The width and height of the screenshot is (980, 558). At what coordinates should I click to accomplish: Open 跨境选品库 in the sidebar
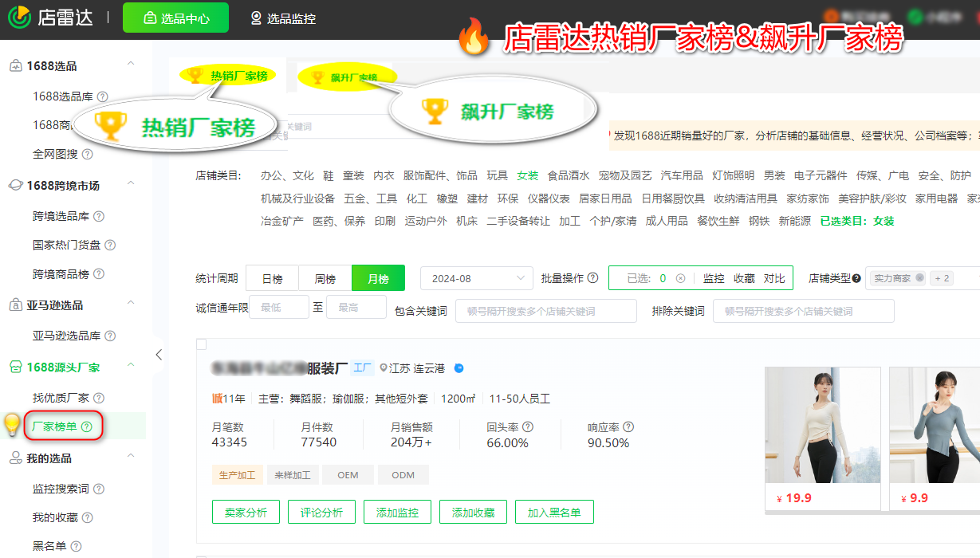coord(61,216)
